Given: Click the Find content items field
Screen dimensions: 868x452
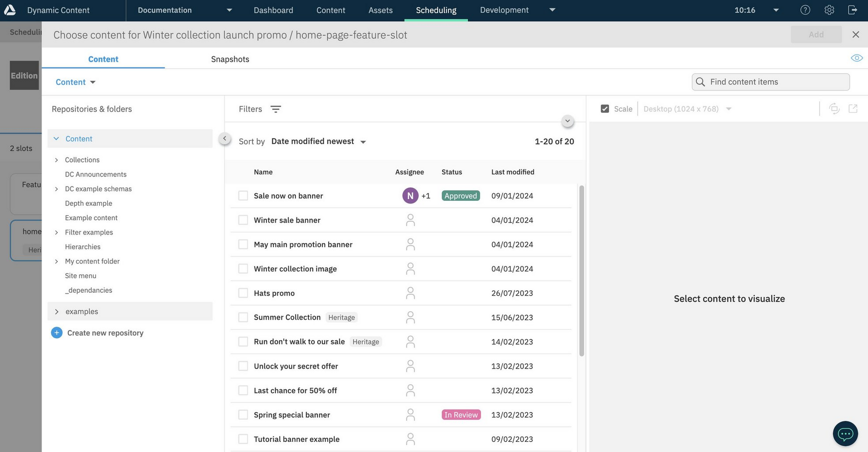Looking at the screenshot, I should tap(771, 82).
